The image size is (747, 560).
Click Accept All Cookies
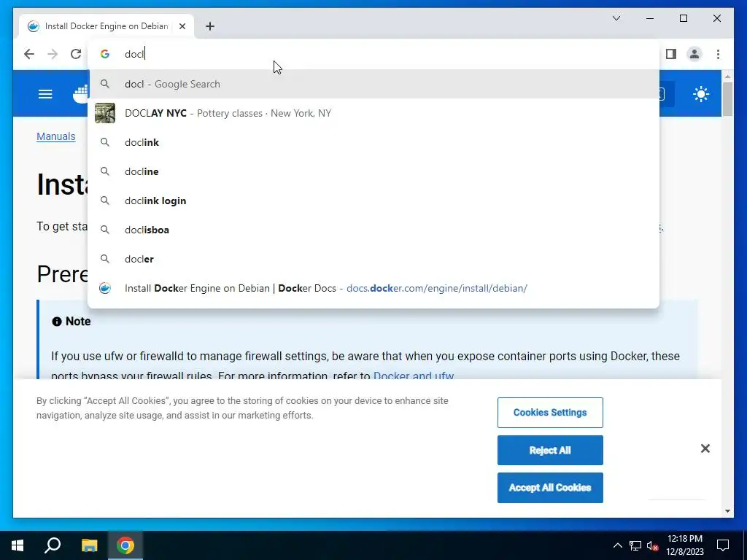[x=550, y=488]
